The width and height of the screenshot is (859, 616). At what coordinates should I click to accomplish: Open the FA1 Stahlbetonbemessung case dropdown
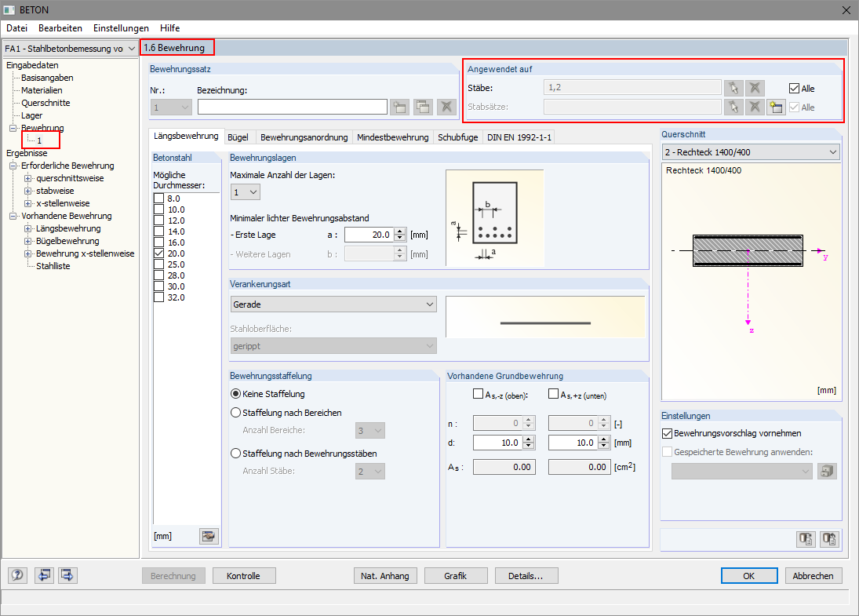click(70, 48)
